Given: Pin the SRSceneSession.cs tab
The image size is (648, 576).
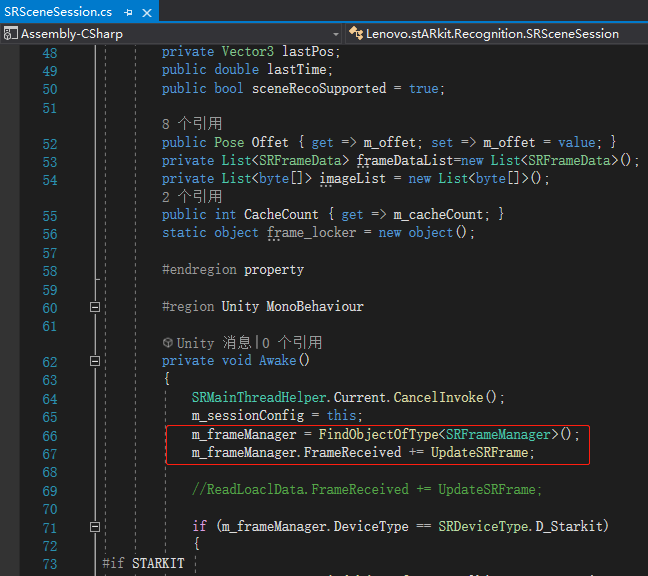Looking at the screenshot, I should pyautogui.click(x=128, y=13).
